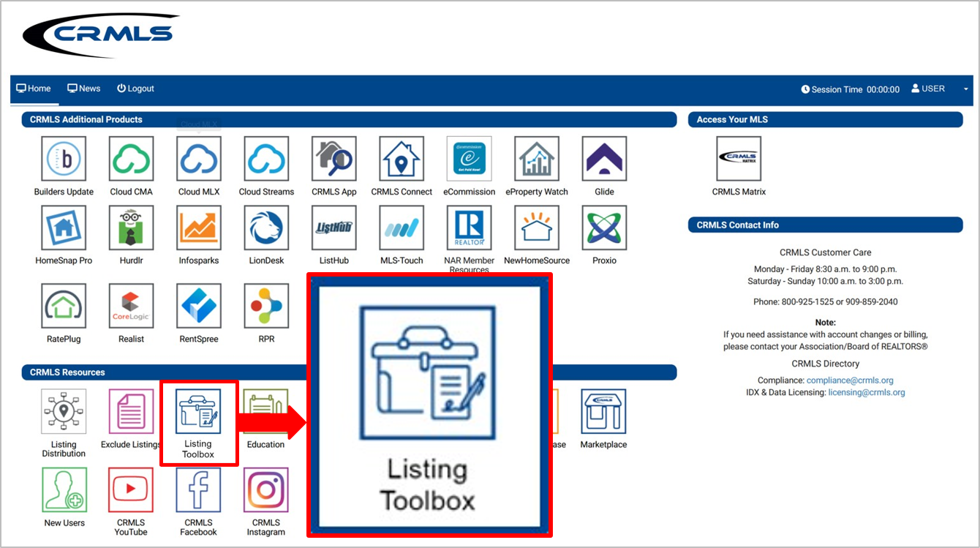Image resolution: width=980 pixels, height=548 pixels.
Task: Open the Proxio icon
Action: [x=604, y=228]
